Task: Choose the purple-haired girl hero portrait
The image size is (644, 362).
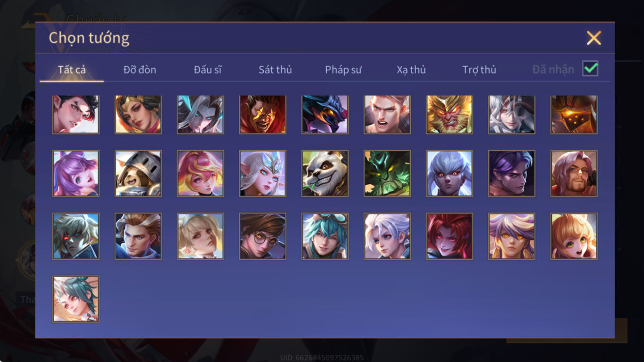Action: [76, 174]
